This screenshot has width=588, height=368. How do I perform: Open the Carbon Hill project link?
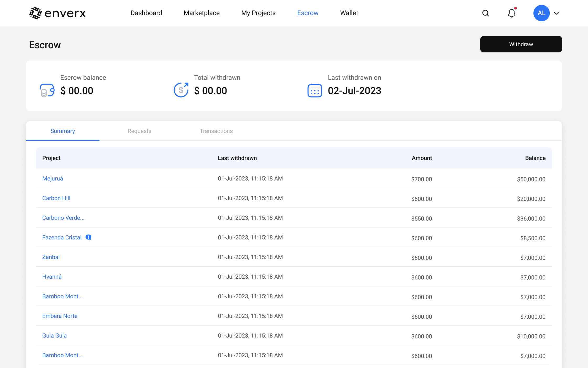pyautogui.click(x=56, y=198)
